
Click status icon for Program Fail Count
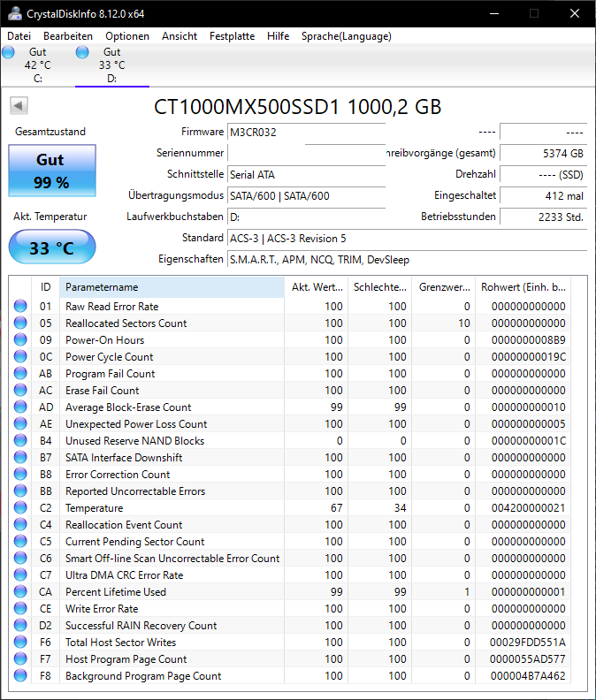20,373
